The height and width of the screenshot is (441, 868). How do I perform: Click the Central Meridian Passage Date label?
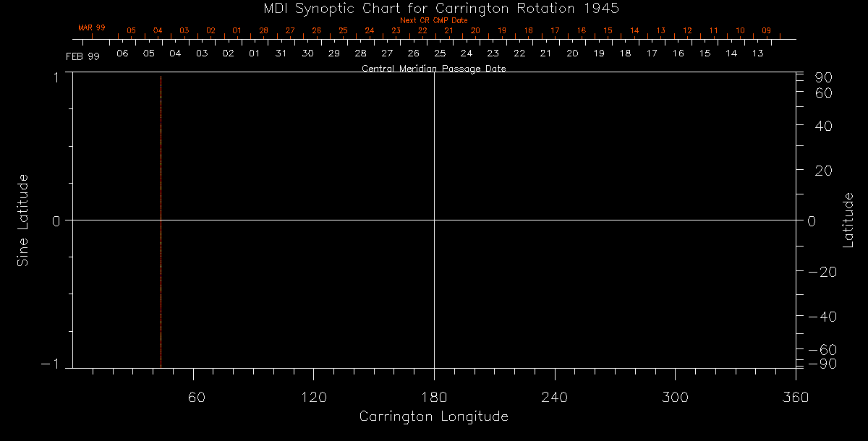433,69
